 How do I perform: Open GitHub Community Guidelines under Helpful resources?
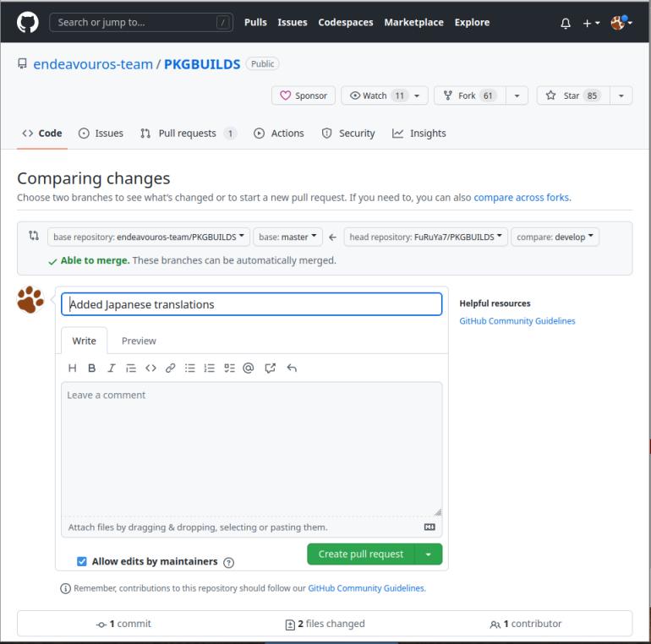tap(517, 321)
